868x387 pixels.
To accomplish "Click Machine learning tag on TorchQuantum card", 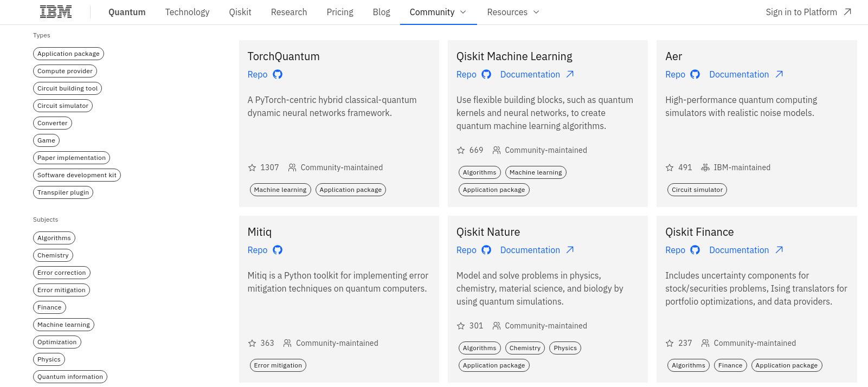I will pyautogui.click(x=280, y=190).
